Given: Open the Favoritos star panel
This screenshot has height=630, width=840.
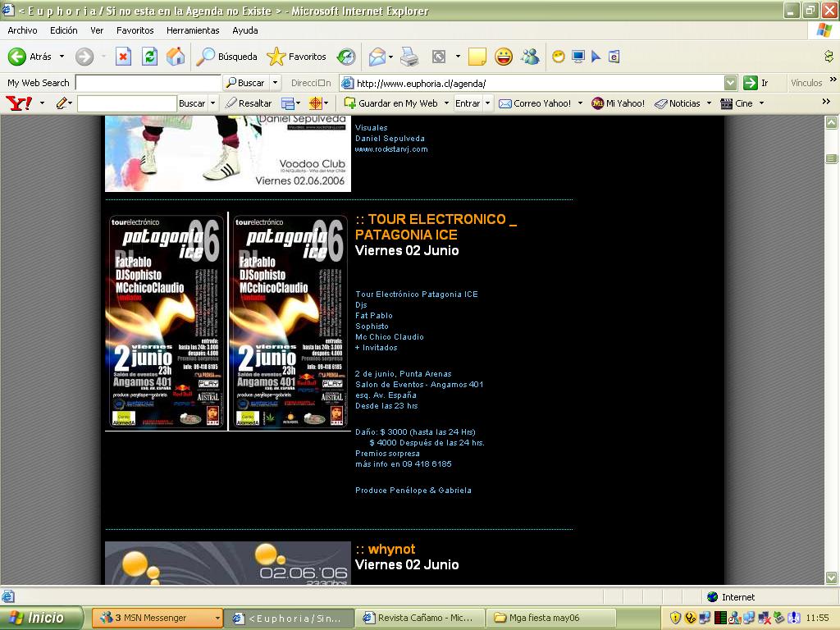Looking at the screenshot, I should tap(296, 57).
